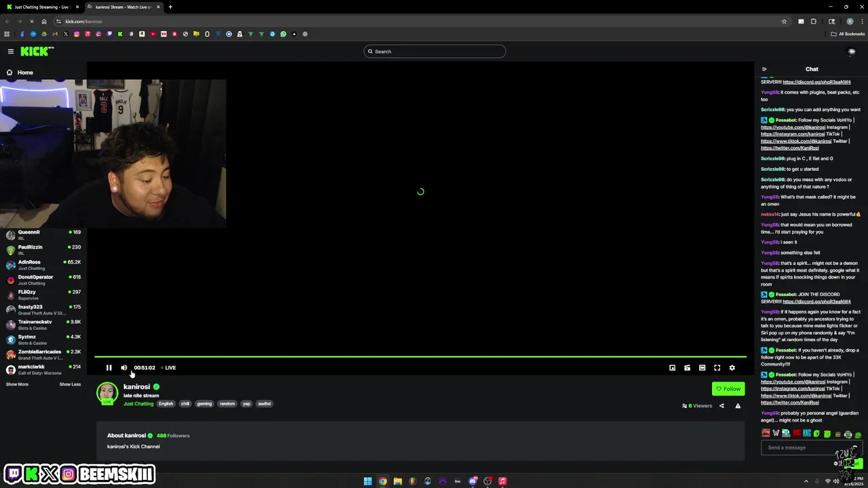Open the Kick bookmark in bookmarks bar

point(120,34)
